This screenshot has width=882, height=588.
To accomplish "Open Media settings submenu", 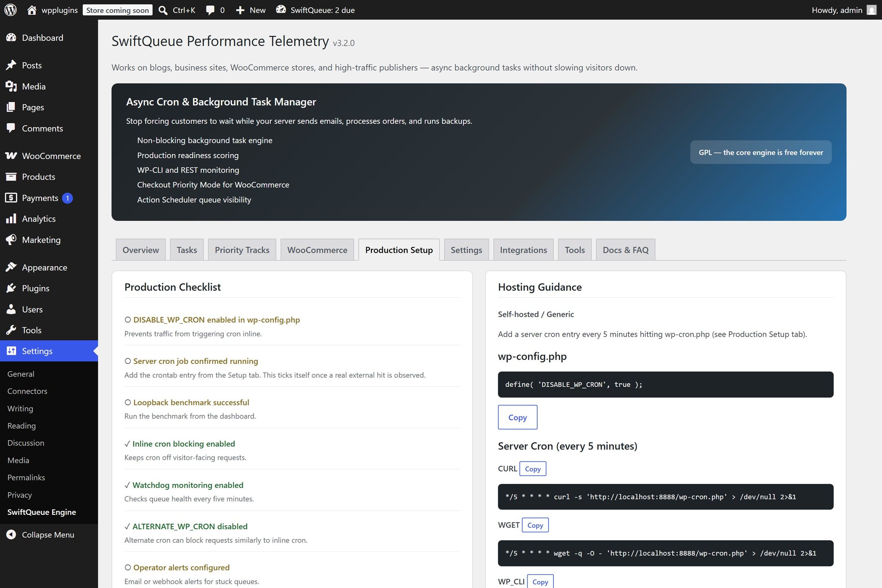I will [18, 460].
